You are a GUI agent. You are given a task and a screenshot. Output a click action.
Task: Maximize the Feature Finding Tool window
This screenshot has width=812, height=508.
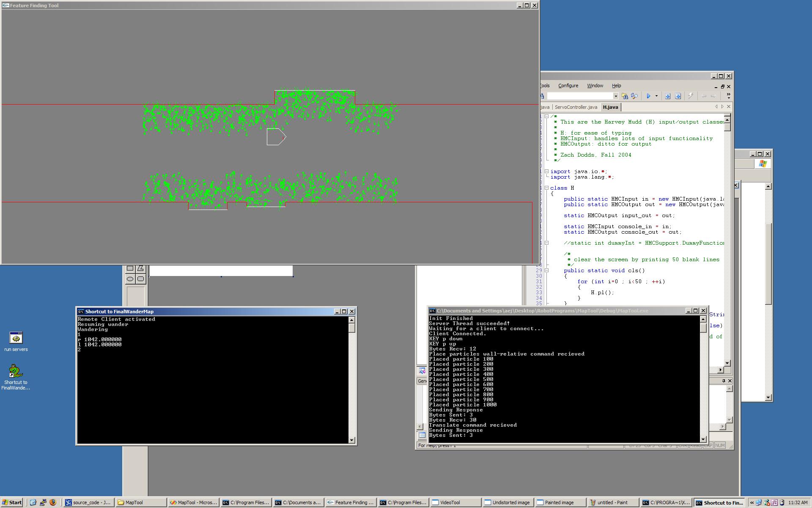[x=527, y=6]
